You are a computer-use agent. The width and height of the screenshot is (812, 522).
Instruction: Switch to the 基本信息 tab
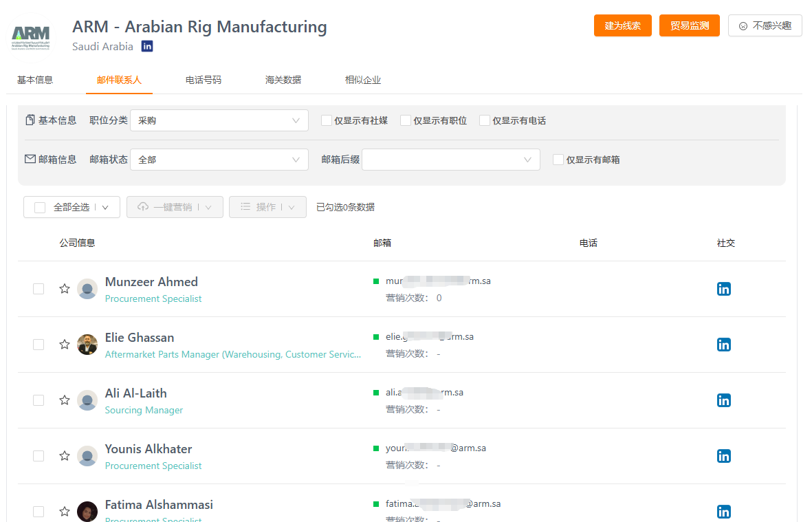pos(35,80)
